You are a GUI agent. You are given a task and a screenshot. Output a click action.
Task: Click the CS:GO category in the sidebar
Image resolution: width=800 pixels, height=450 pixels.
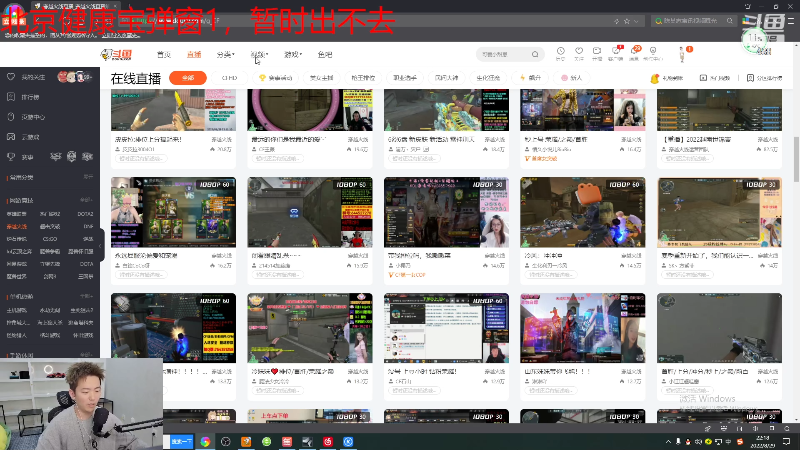coord(49,239)
